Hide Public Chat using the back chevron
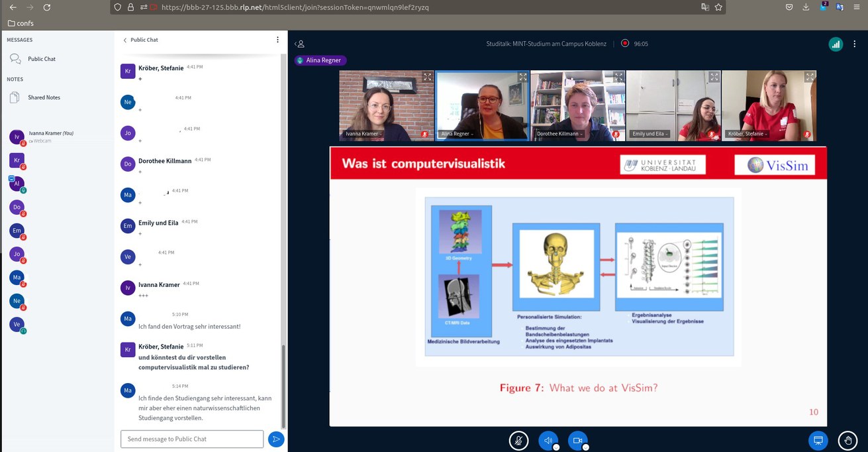Image resolution: width=868 pixels, height=452 pixels. [x=124, y=40]
